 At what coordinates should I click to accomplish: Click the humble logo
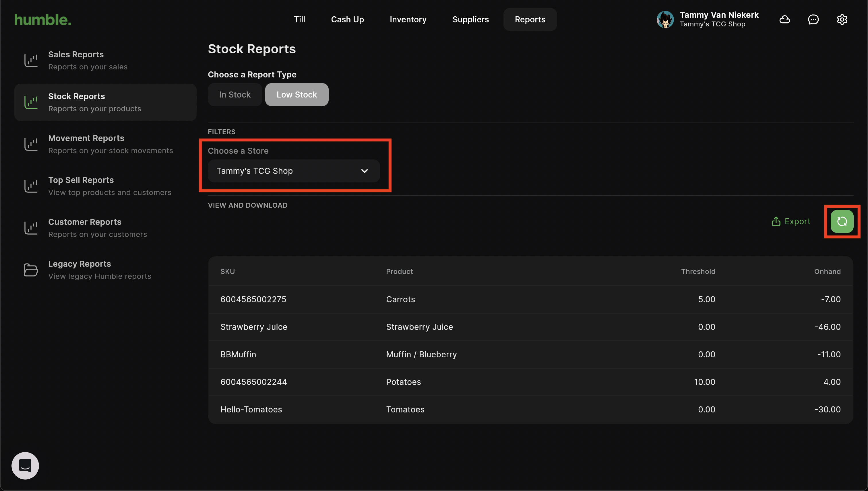43,20
